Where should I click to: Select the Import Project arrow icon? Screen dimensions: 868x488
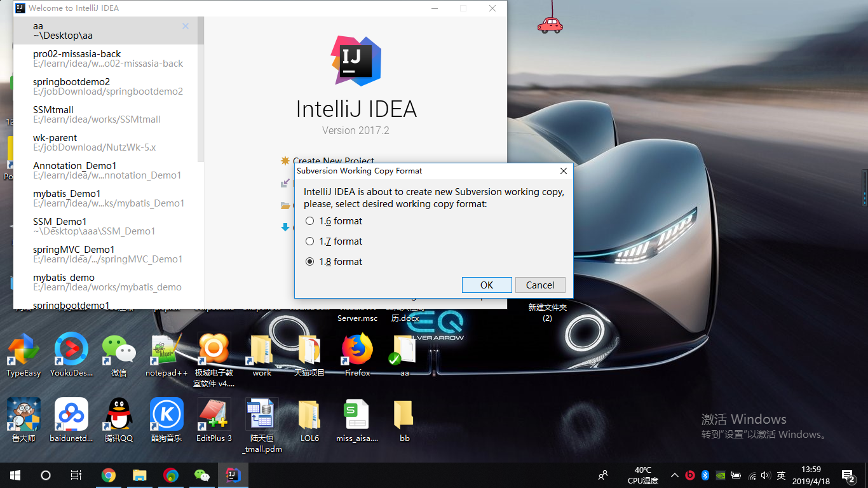click(285, 183)
